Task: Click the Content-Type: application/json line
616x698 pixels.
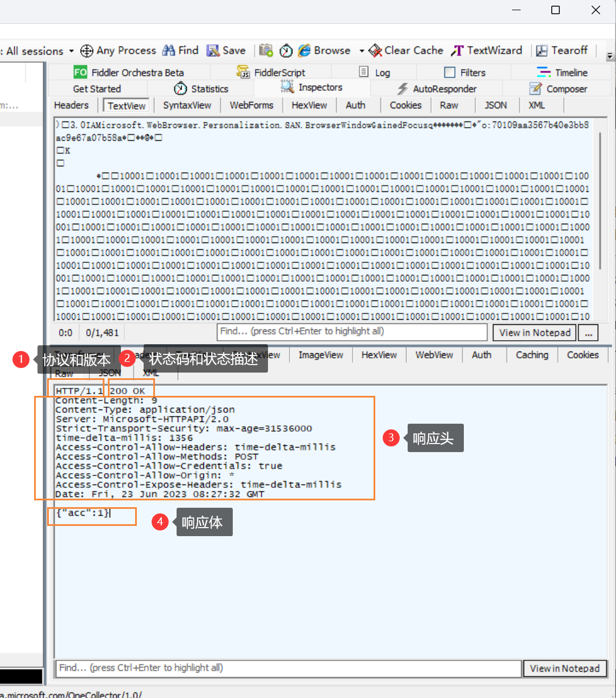Action: [x=145, y=409]
